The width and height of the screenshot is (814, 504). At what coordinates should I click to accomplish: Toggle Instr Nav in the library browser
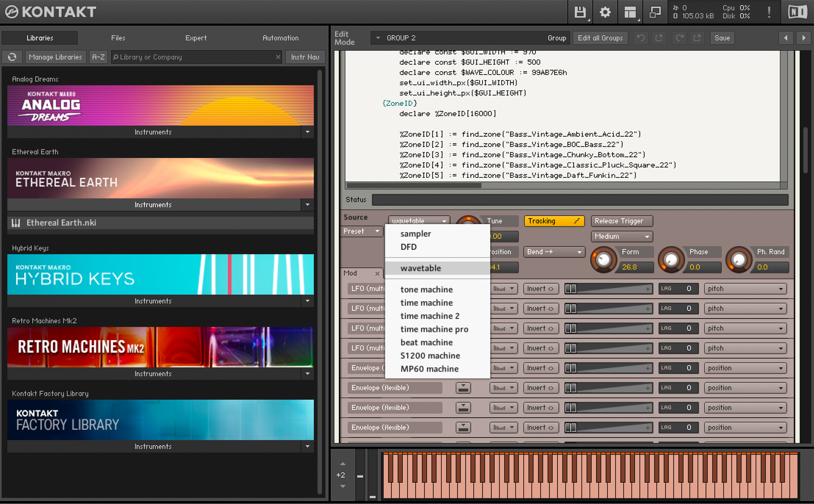(x=305, y=57)
